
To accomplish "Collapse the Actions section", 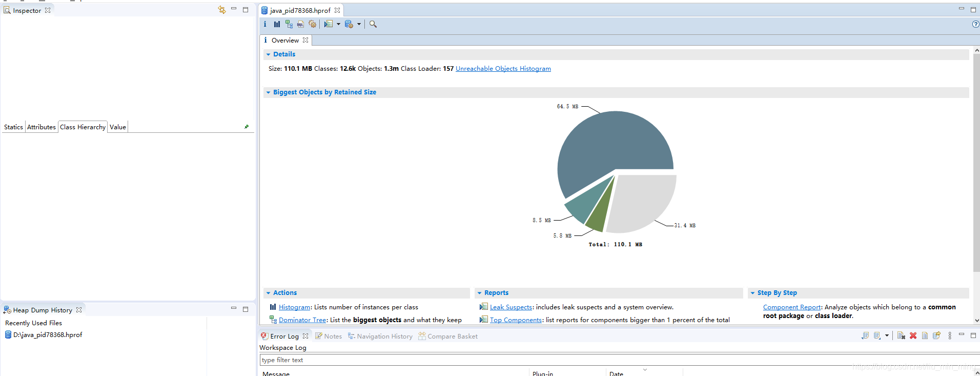I will (268, 293).
